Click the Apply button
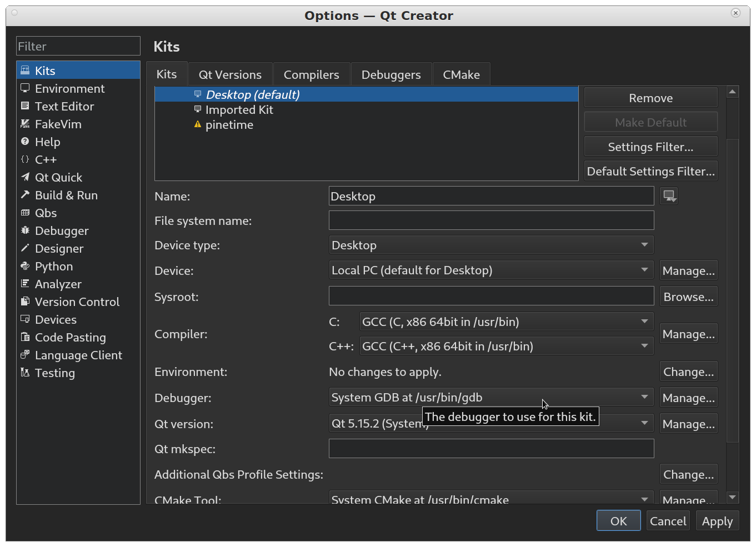 point(718,521)
